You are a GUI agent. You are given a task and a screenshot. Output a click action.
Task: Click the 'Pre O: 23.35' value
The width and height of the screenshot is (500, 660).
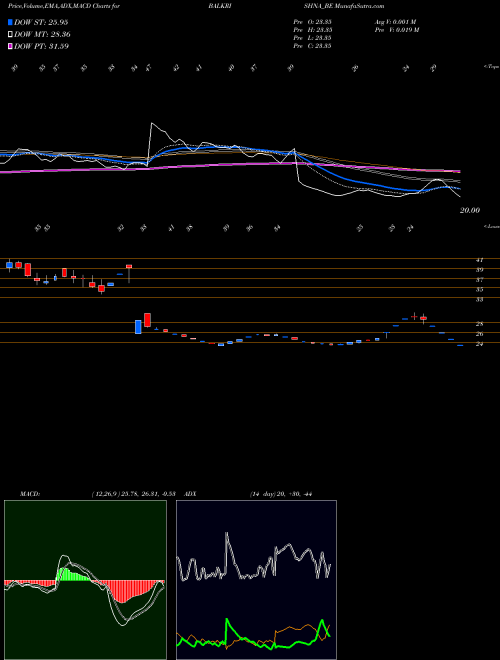point(312,22)
